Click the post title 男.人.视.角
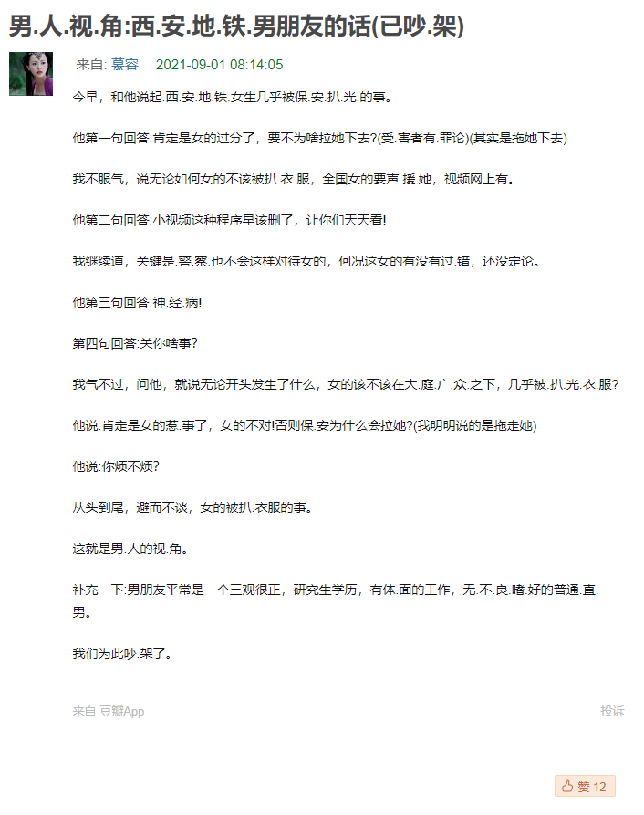This screenshot has width=644, height=815. (x=236, y=26)
